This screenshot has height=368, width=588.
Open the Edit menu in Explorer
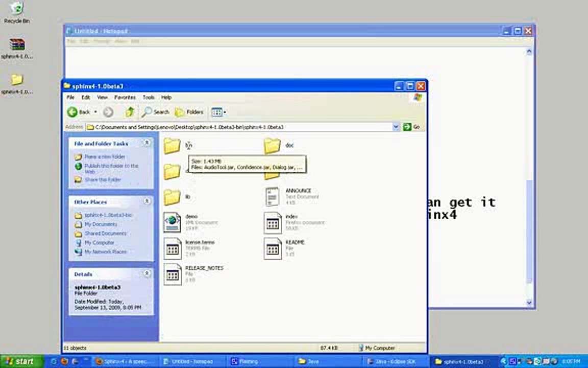(x=86, y=97)
